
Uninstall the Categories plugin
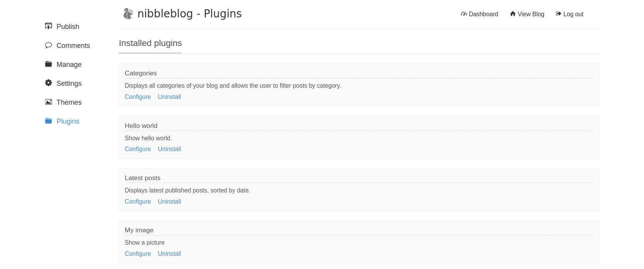(x=169, y=97)
